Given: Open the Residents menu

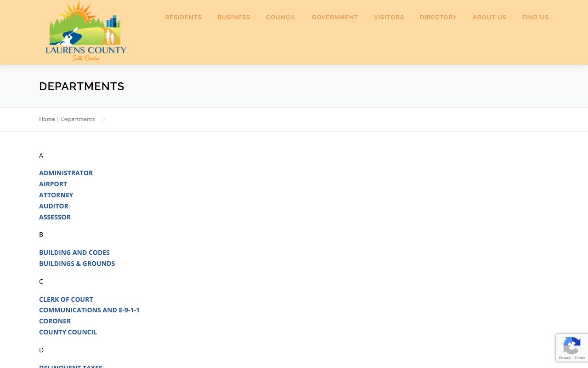Looking at the screenshot, I should [x=183, y=17].
